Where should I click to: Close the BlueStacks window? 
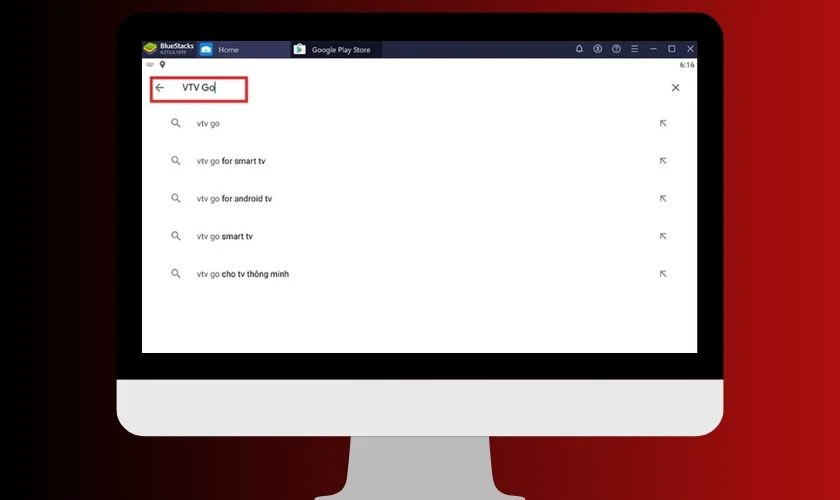[691, 49]
